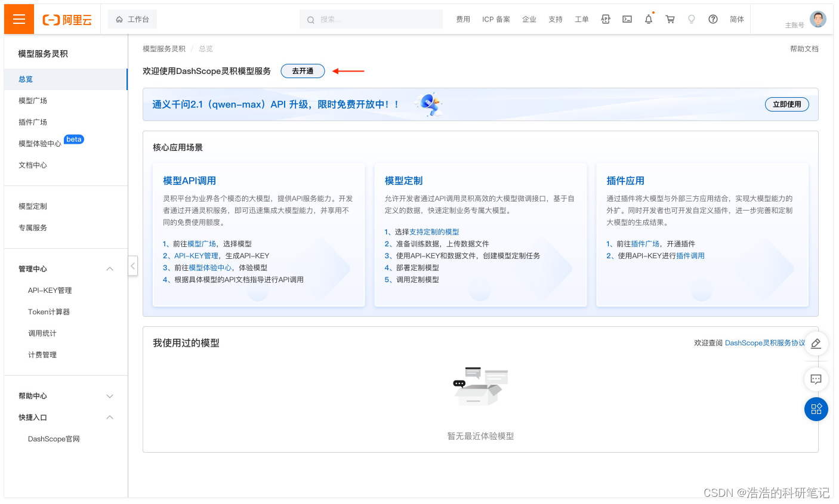
Task: Open the shopping cart icon
Action: [x=670, y=19]
